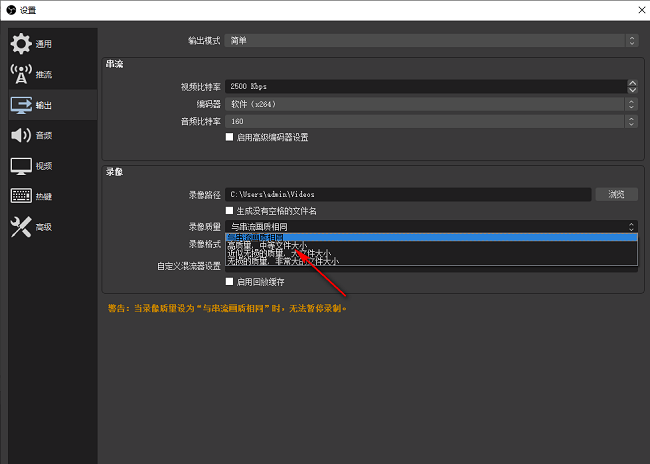Screen dimensions: 650x464
Task: Click the 录像格式 label
Action: tap(205, 244)
